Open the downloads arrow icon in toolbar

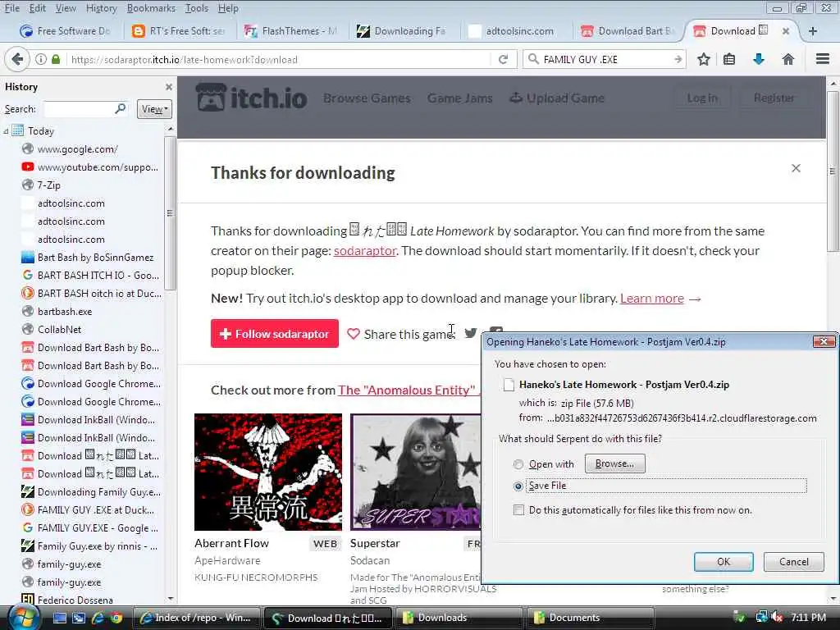[x=759, y=59]
